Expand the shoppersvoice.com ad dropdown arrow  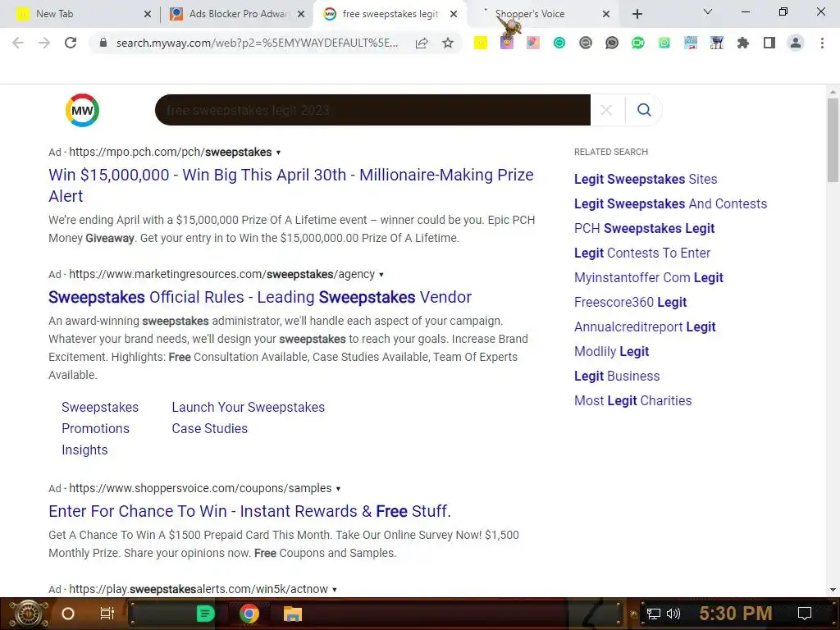pos(338,489)
